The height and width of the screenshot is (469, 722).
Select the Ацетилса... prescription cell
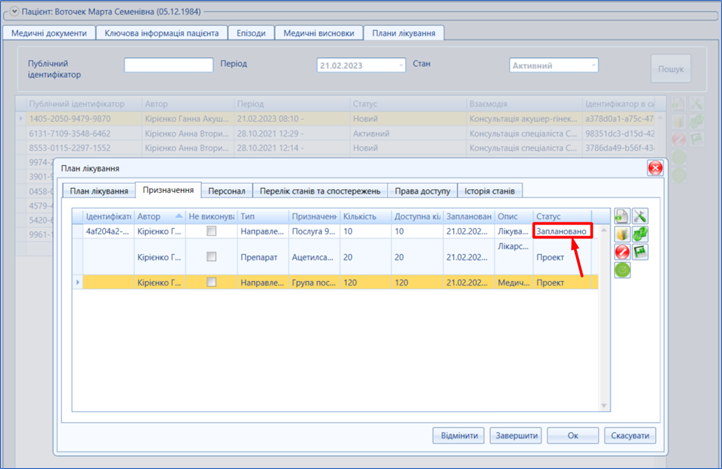[x=314, y=257]
